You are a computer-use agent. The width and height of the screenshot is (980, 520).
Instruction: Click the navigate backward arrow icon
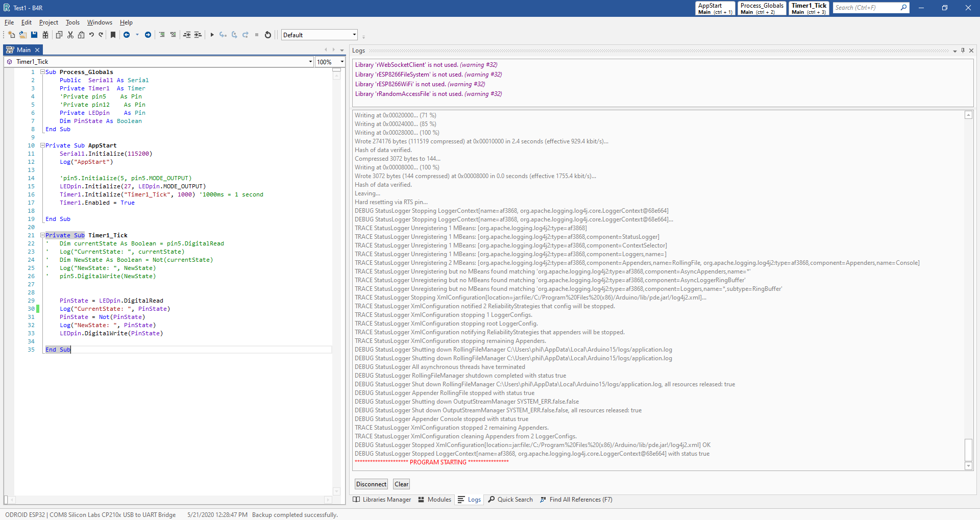point(127,35)
